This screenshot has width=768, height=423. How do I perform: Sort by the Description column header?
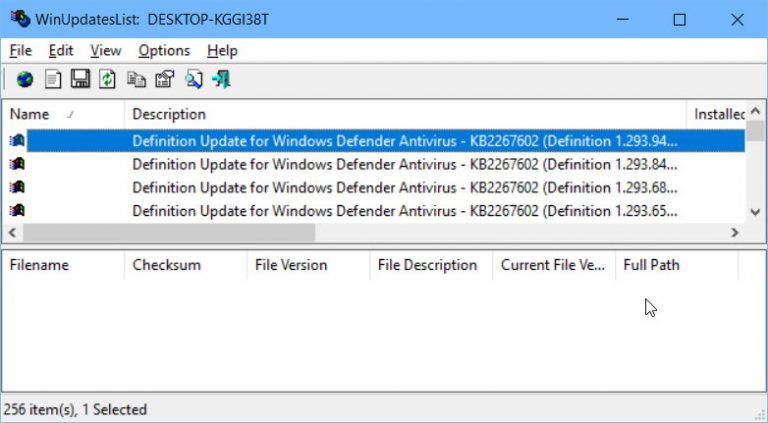pyautogui.click(x=169, y=114)
